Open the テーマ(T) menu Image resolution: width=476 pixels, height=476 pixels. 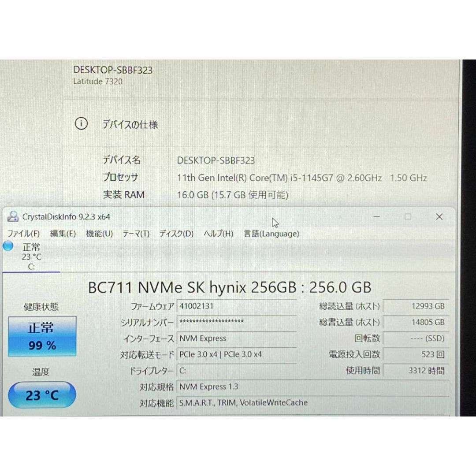click(x=136, y=234)
